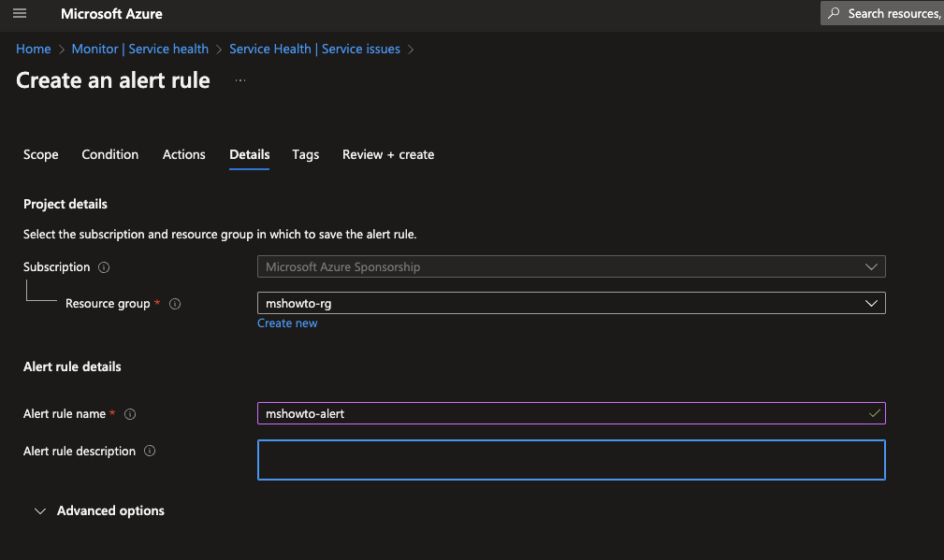Open the Subscription dropdown
Screen dimensions: 944x560
[572, 266]
